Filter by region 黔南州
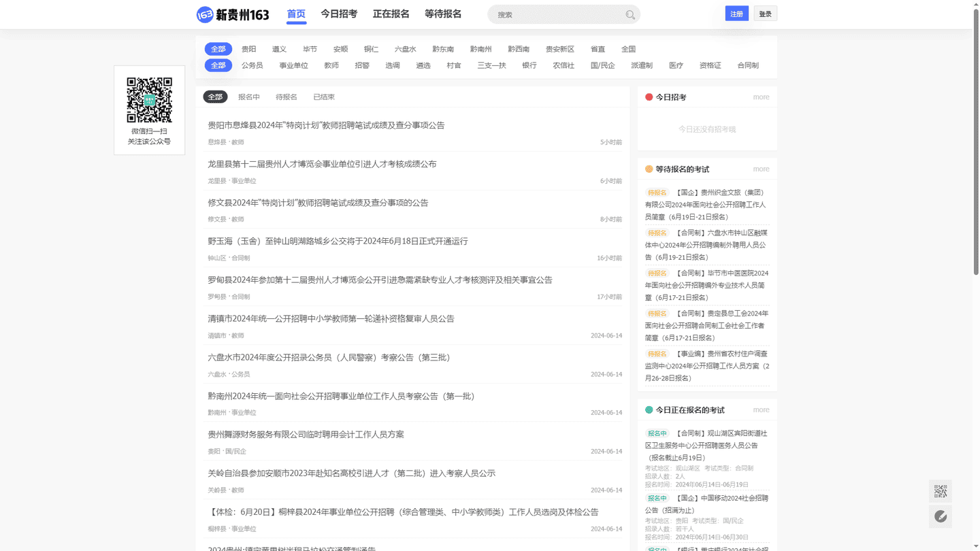Screen dimensions: 980x551 [x=480, y=49]
